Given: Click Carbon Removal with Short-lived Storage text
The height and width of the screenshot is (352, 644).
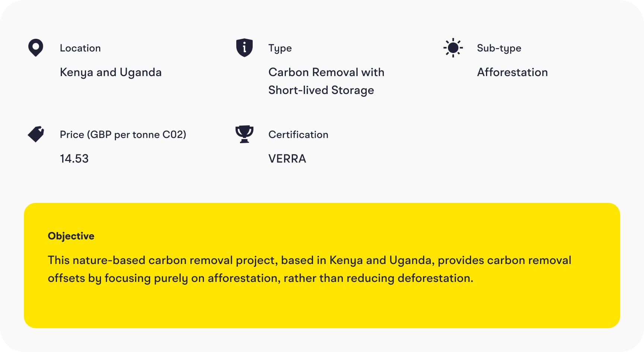Looking at the screenshot, I should point(326,81).
